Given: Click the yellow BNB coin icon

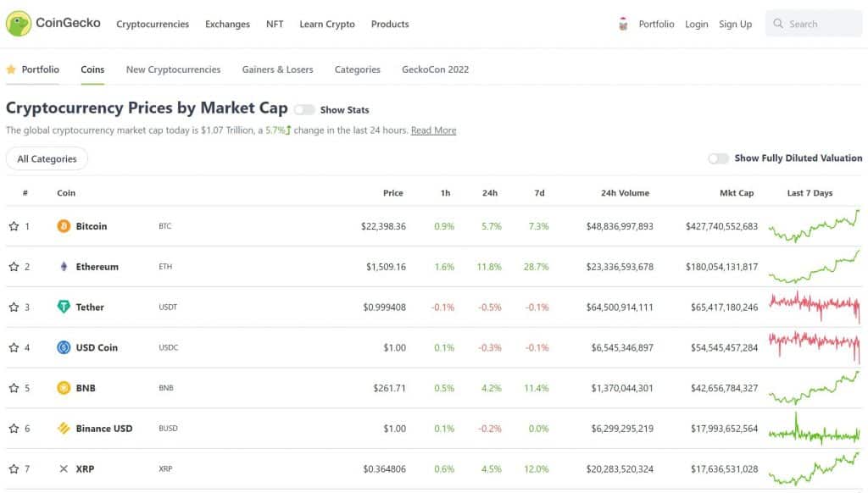Looking at the screenshot, I should point(64,387).
